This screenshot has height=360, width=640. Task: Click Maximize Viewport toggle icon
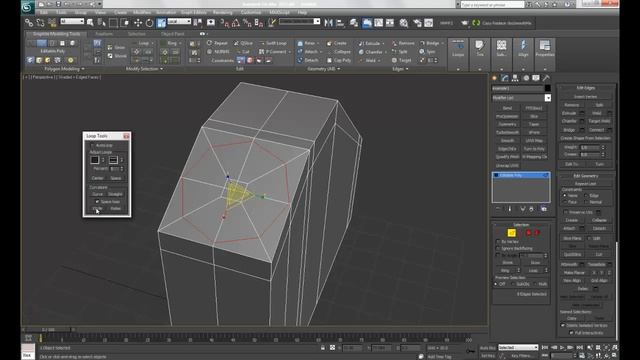pyautogui.click(x=615, y=356)
